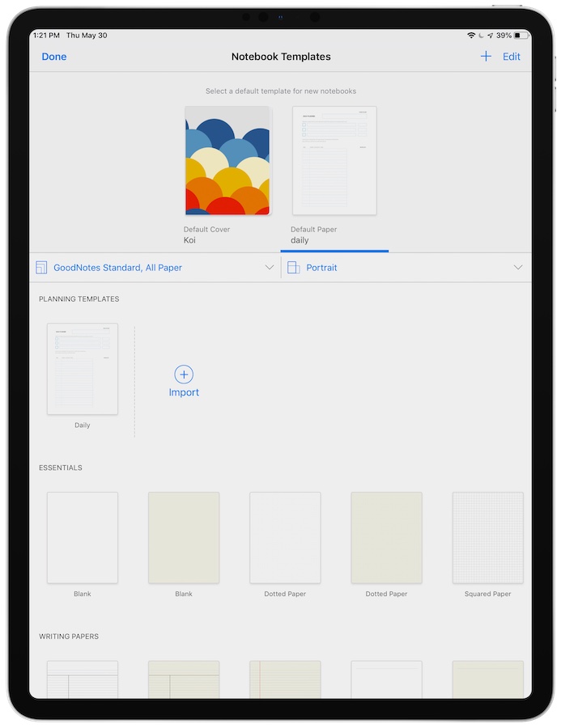Expand the chevron next to All Paper
The width and height of the screenshot is (561, 728).
pyautogui.click(x=269, y=268)
